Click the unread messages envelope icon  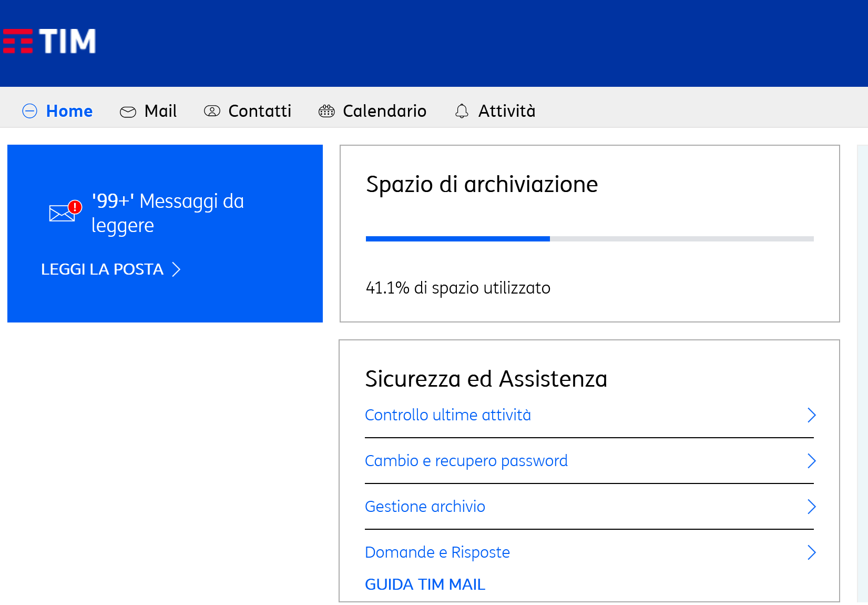(x=63, y=212)
